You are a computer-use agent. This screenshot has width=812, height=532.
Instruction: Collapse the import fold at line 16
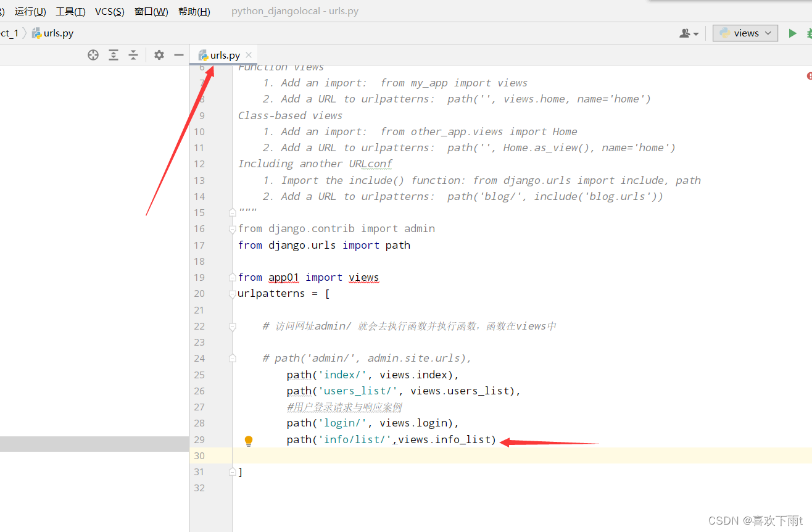tap(232, 229)
